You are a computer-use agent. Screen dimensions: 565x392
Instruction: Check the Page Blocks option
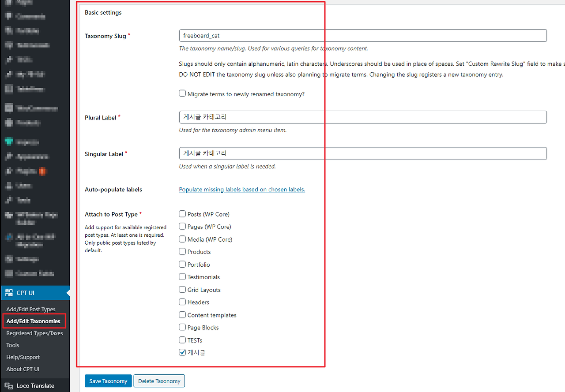182,327
